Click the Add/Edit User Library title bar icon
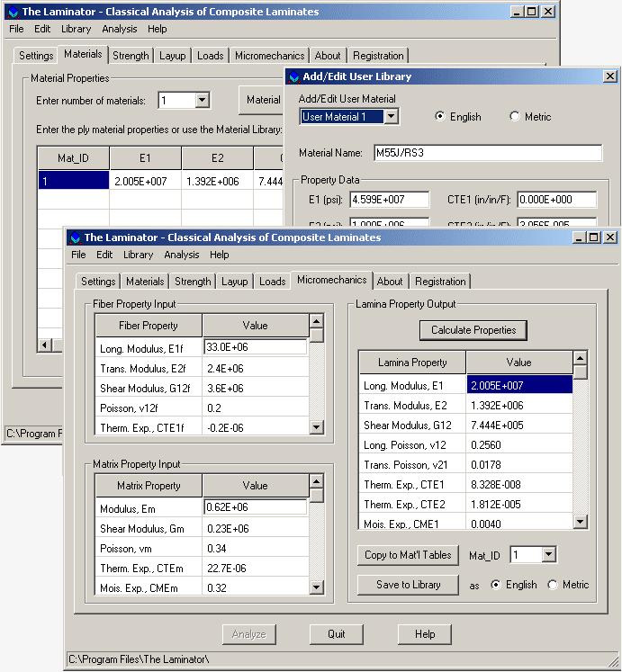622x672 pixels. [x=293, y=77]
